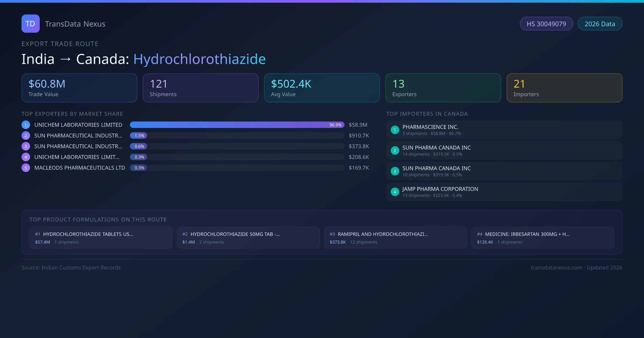This screenshot has width=644, height=338.
Task: Open #1 Hydrochlorothiazide Tablets formulation card
Action: (101, 238)
